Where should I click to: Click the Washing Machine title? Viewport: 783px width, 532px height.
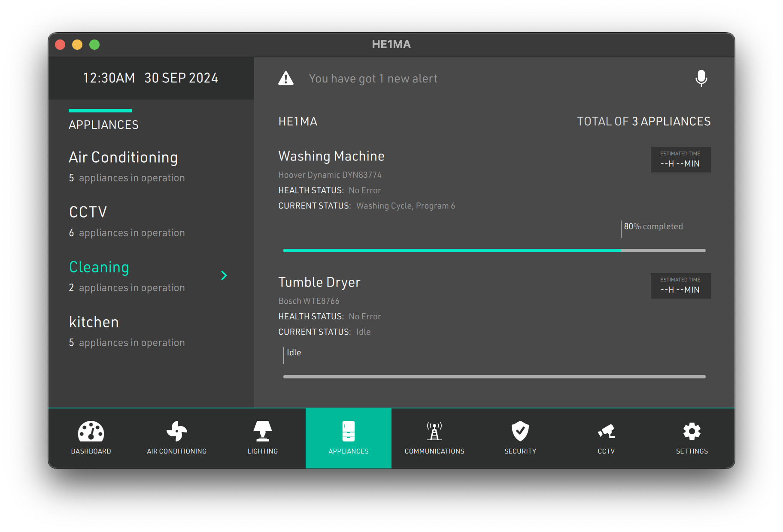331,156
